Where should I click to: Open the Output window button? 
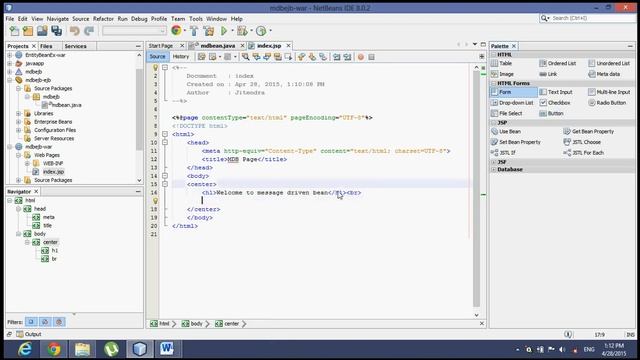pyautogui.click(x=29, y=334)
